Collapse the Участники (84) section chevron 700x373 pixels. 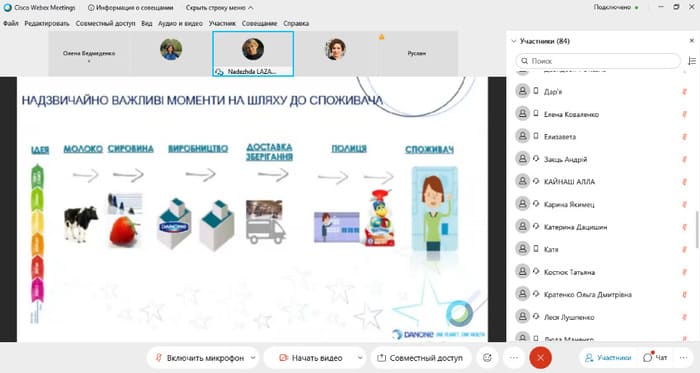514,41
